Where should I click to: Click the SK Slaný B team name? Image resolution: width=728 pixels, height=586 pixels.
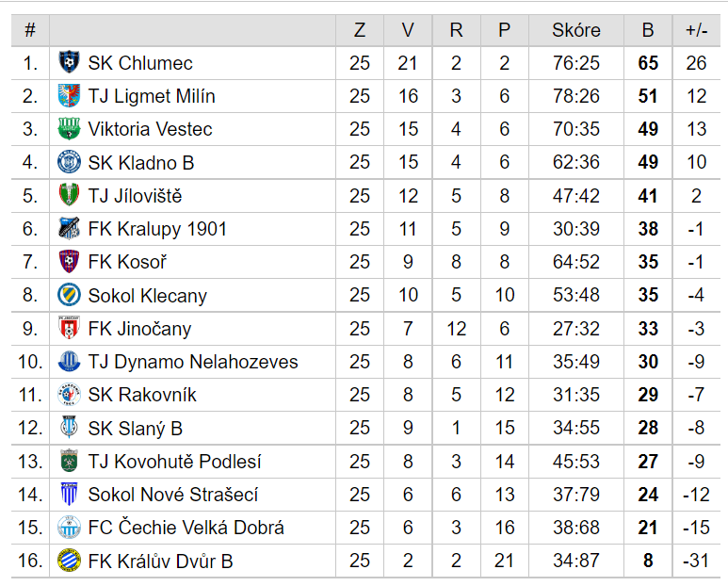[135, 428]
